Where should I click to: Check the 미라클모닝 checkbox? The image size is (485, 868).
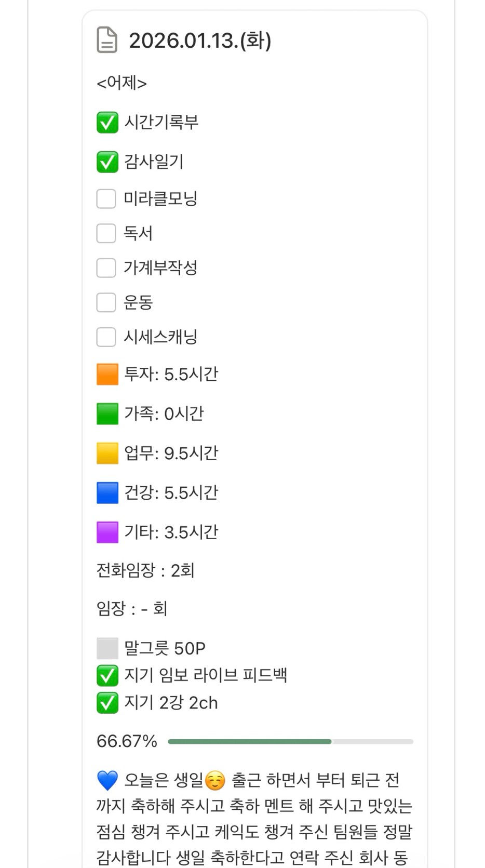pos(106,198)
